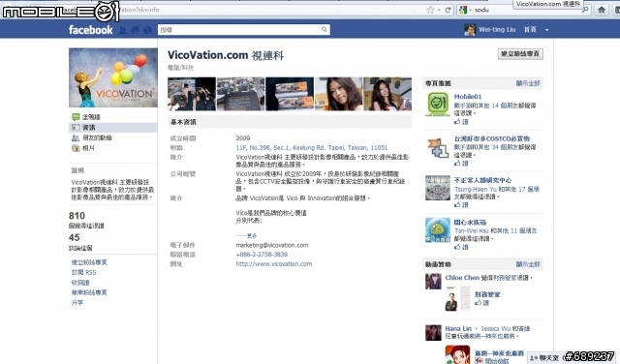Screen dimensions: 620x364
Task: Click Chloe Chen name link
Action: 462,278
